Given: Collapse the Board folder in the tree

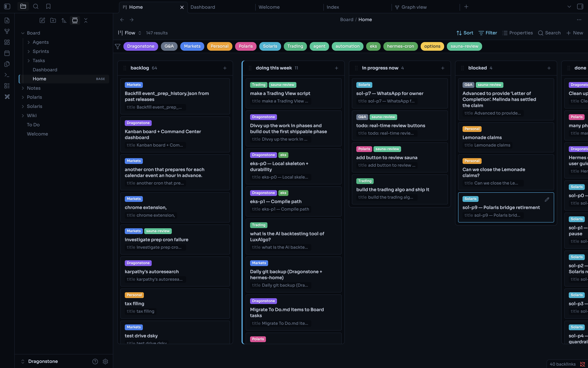Looking at the screenshot, I should 23,33.
